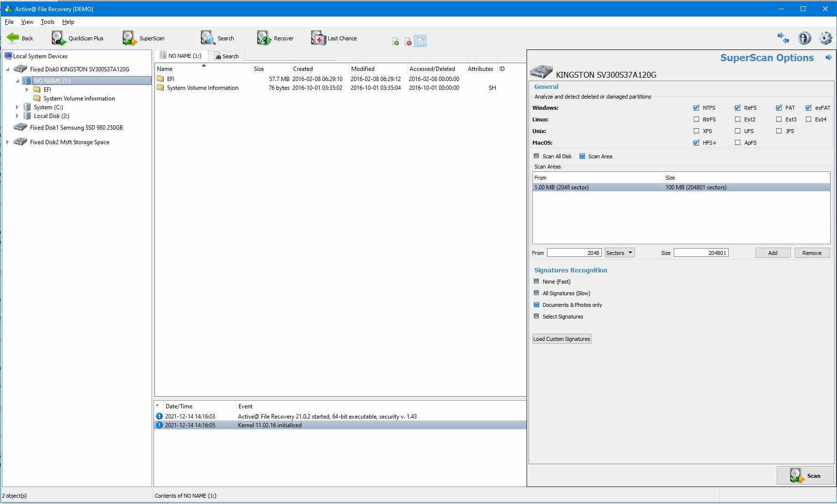This screenshot has width=837, height=504.
Task: Uncheck the NTFS file system checkbox
Action: point(696,108)
